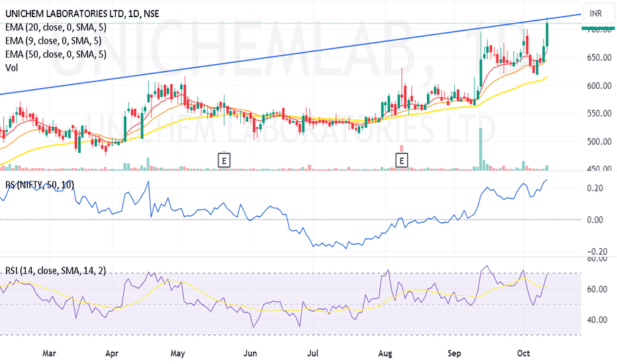
Task: Click the 500.00 price axis label
Action: coord(599,141)
